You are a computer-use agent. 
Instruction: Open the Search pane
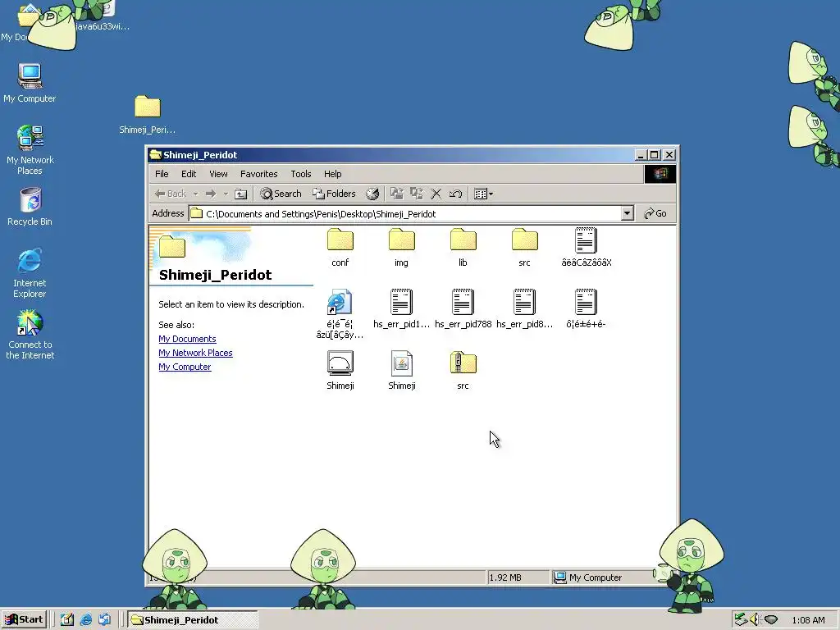click(x=281, y=194)
